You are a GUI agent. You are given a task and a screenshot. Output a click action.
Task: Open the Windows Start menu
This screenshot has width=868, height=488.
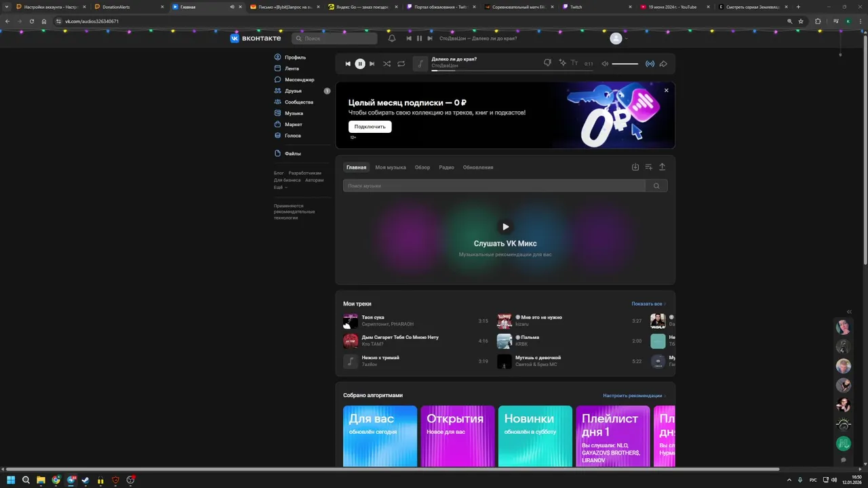11,480
